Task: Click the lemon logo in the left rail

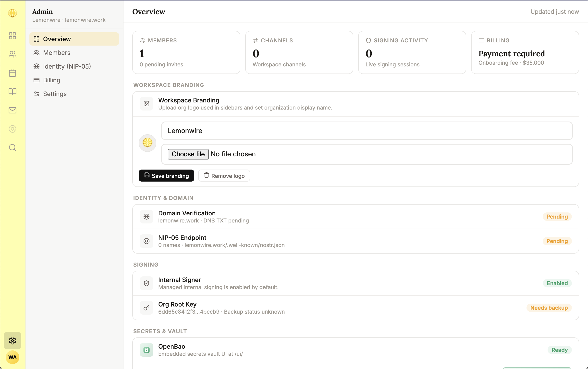Action: point(12,13)
